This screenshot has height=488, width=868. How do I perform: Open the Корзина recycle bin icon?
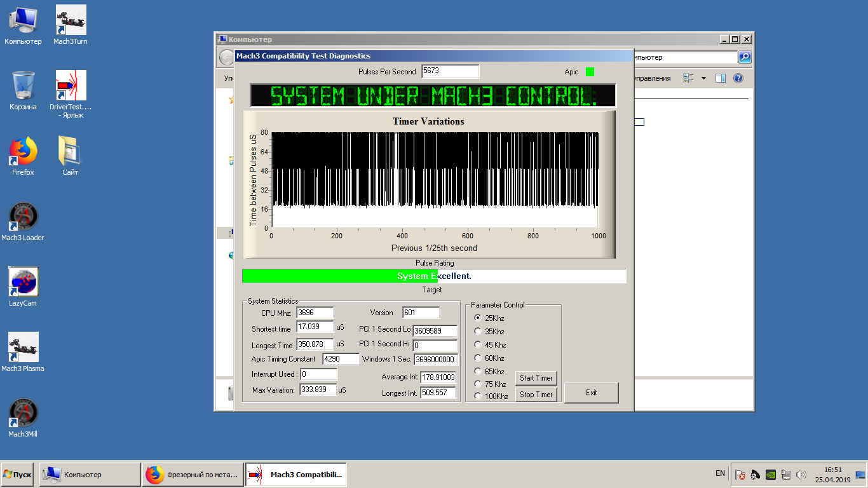pos(23,90)
